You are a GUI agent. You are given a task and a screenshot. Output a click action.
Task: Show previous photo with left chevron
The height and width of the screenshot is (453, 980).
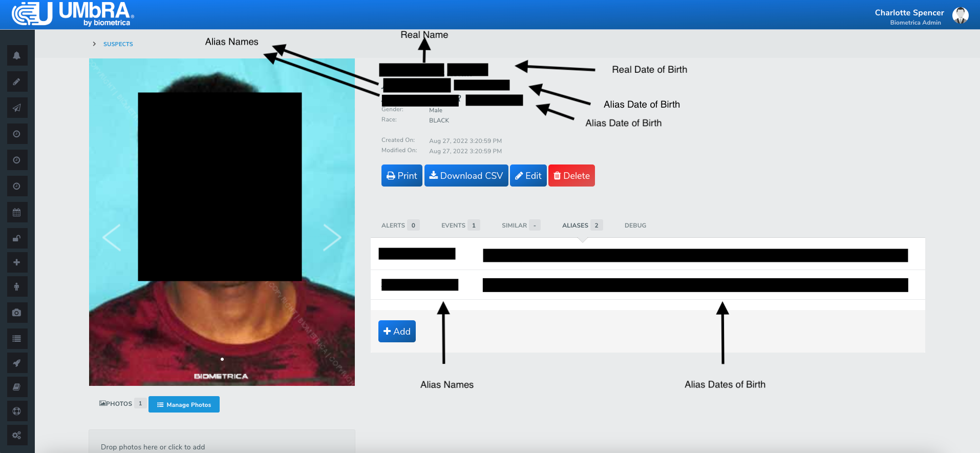pyautogui.click(x=112, y=237)
